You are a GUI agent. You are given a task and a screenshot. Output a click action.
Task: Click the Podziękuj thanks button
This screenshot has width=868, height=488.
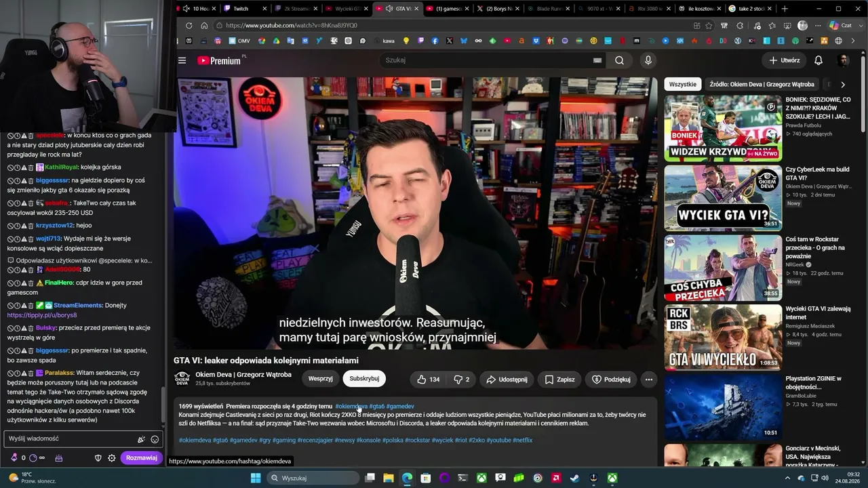[611, 380]
